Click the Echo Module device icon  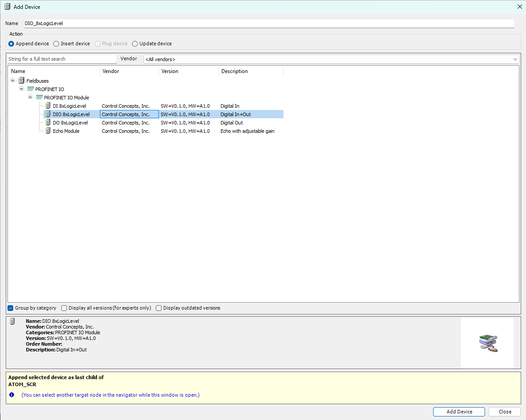48,131
